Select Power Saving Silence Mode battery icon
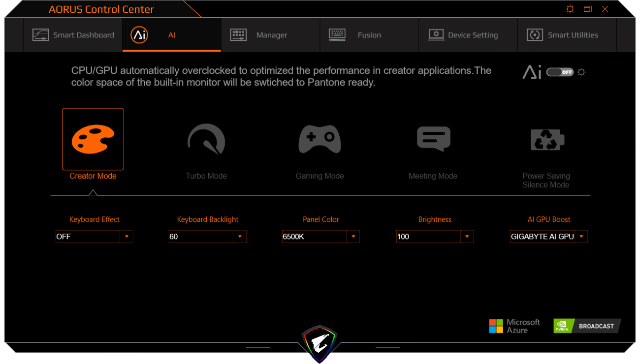This screenshot has width=640, height=364. 547,140
